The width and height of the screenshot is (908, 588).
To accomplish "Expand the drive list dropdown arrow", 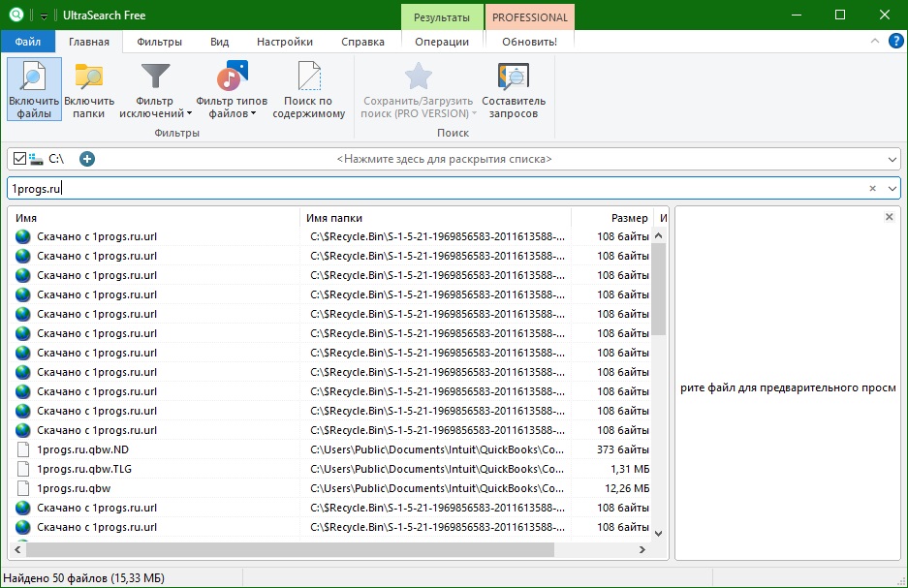I will 892,159.
